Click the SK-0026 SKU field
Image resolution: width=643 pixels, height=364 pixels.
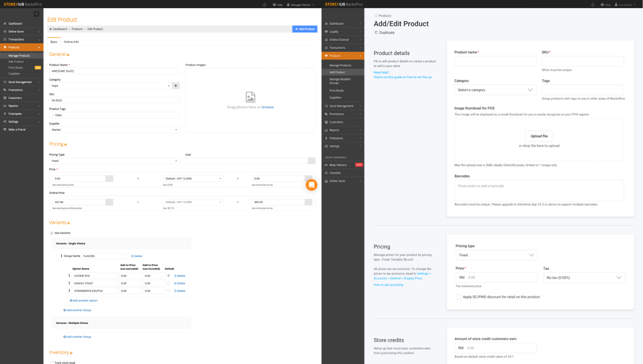point(114,101)
